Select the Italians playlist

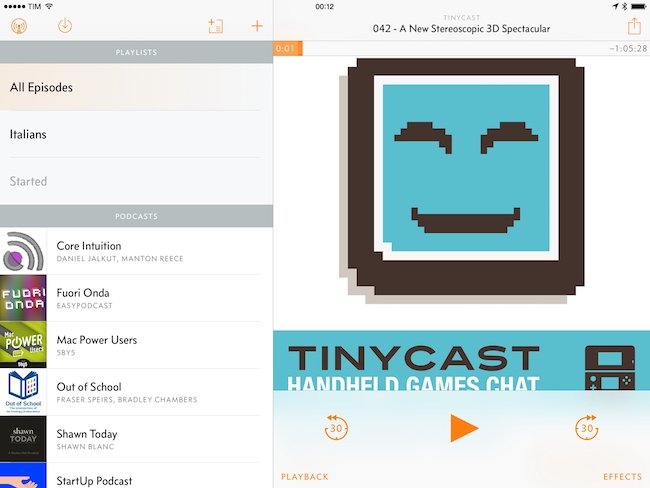tap(136, 134)
